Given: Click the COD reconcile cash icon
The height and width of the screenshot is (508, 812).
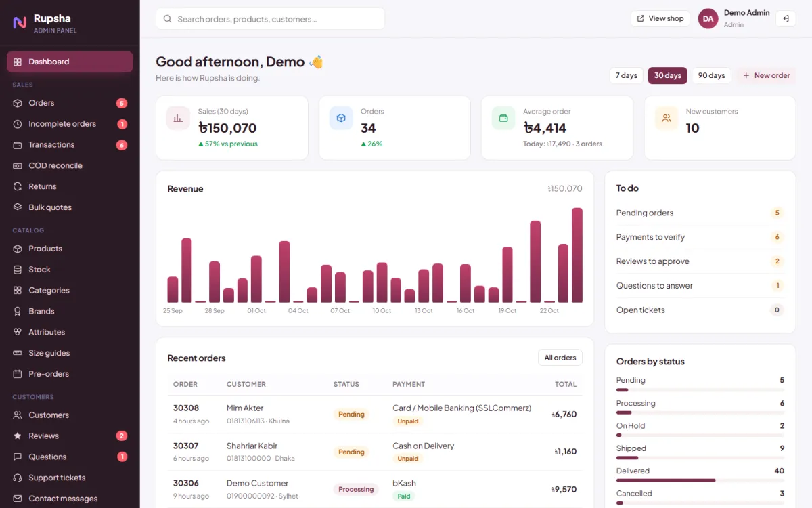Looking at the screenshot, I should tap(18, 165).
